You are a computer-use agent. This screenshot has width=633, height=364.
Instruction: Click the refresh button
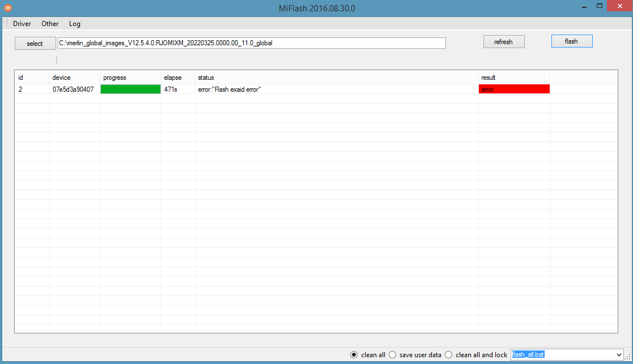[504, 42]
